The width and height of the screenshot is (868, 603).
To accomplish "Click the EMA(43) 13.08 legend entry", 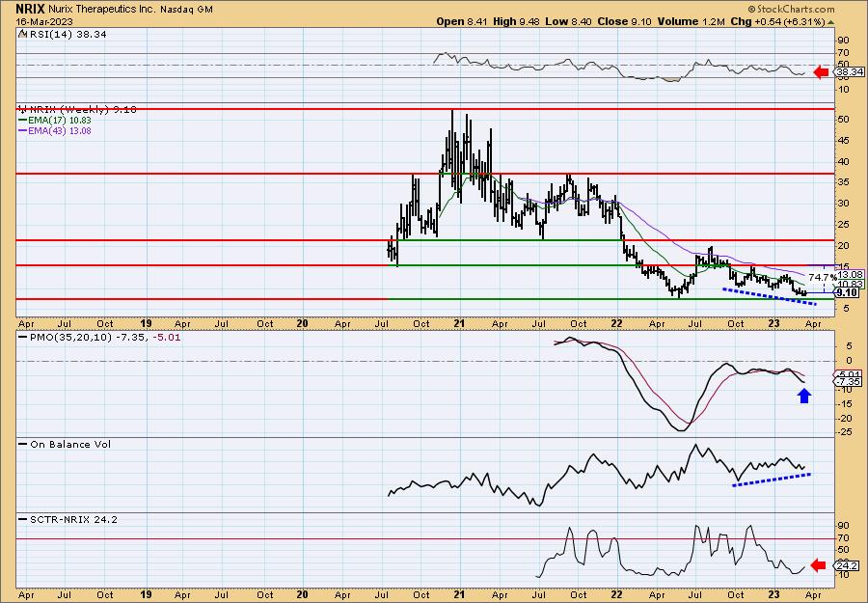I will (x=55, y=131).
